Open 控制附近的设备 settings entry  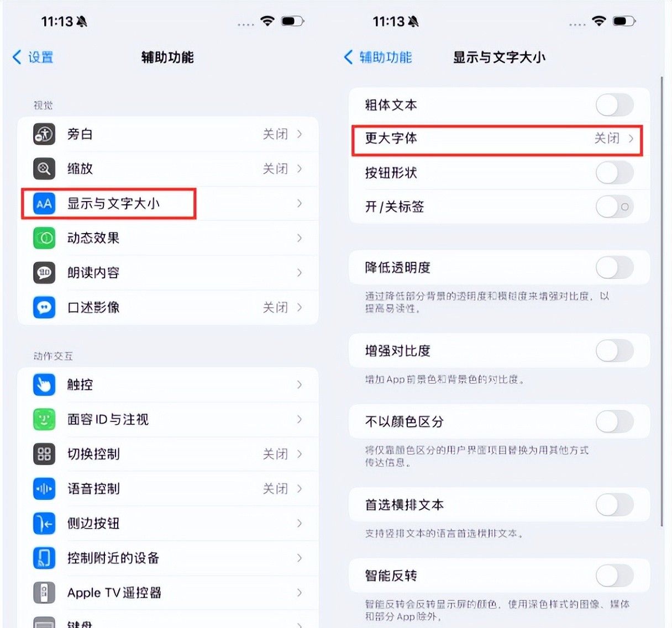[x=168, y=558]
